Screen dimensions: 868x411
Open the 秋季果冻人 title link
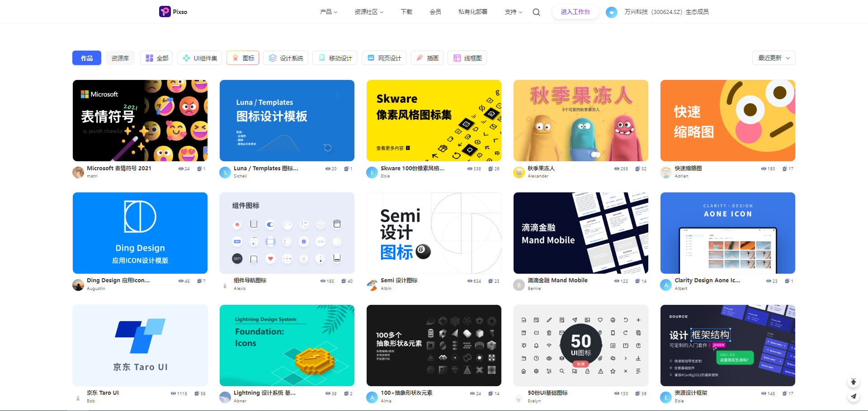pyautogui.click(x=541, y=168)
